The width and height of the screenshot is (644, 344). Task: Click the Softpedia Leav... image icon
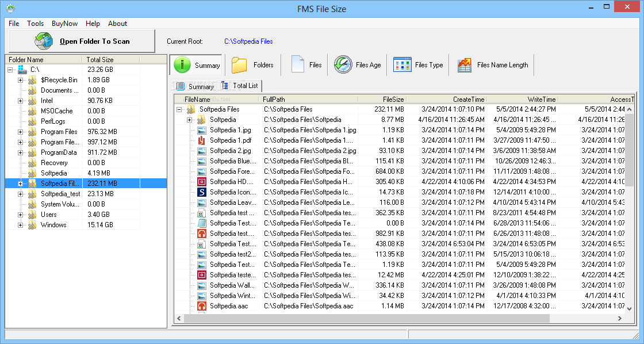point(202,202)
